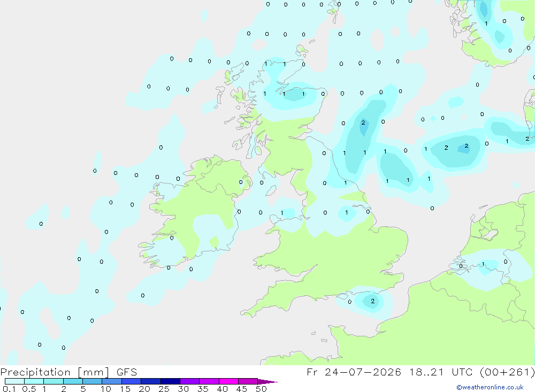
Task: Click the '50' legend scale label
Action: (x=262, y=389)
